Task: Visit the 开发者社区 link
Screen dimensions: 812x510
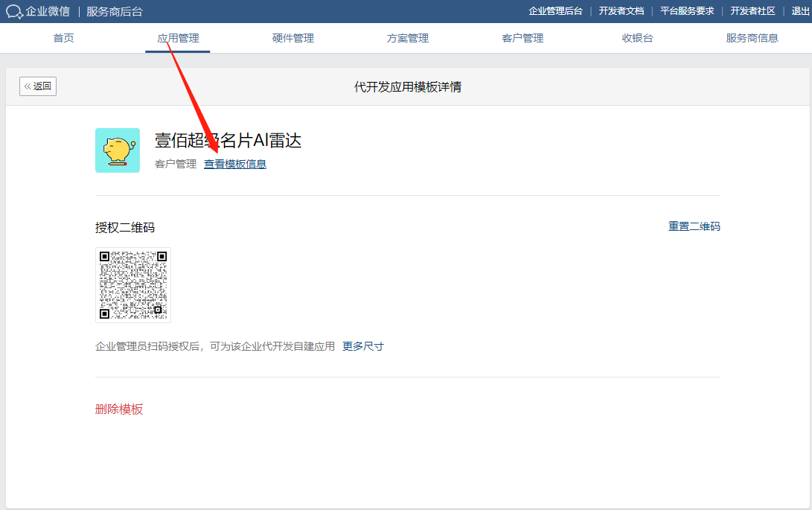Action: click(x=752, y=11)
